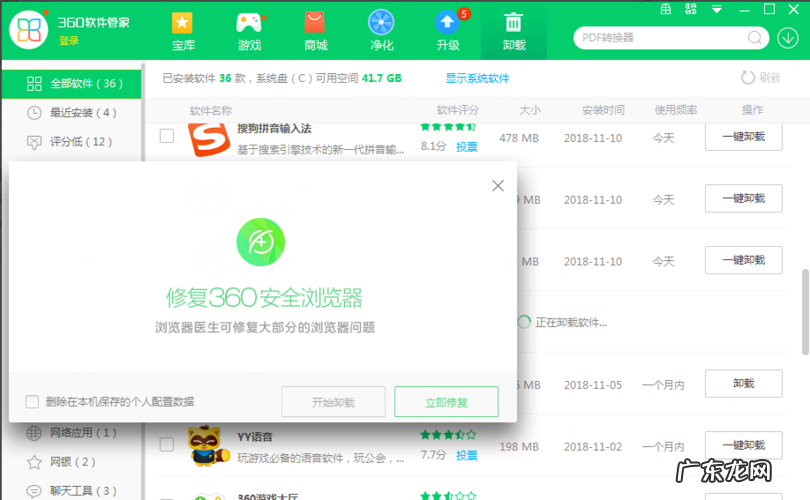
Task: Sort by 软件评分 column header
Action: [x=457, y=110]
